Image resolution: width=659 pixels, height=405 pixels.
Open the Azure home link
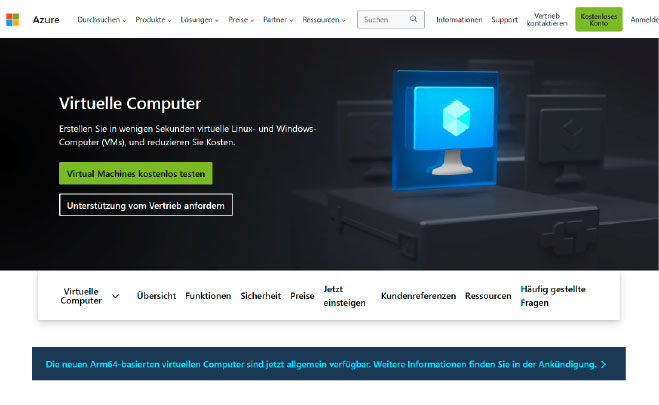coord(46,19)
